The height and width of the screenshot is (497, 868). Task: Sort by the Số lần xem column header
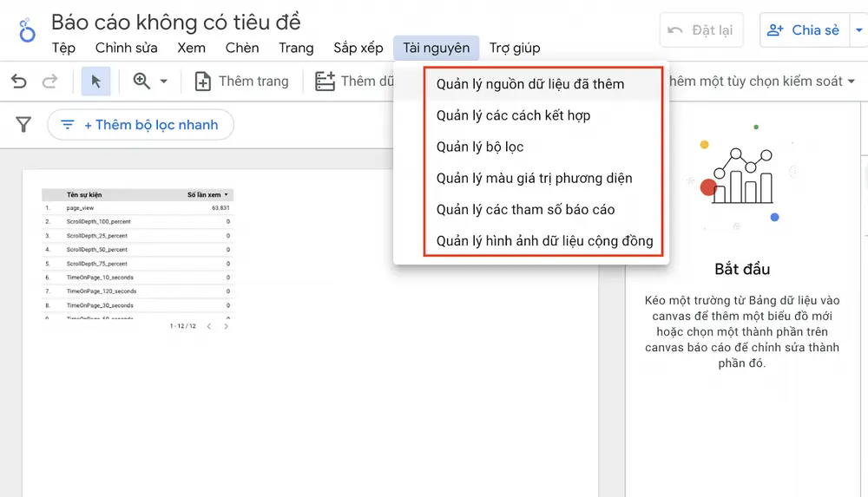pyautogui.click(x=207, y=195)
